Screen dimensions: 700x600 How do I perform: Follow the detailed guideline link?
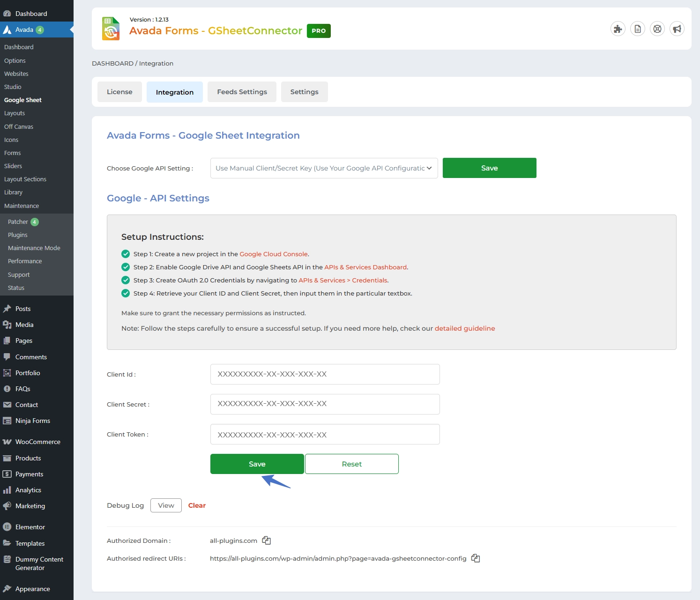point(464,328)
